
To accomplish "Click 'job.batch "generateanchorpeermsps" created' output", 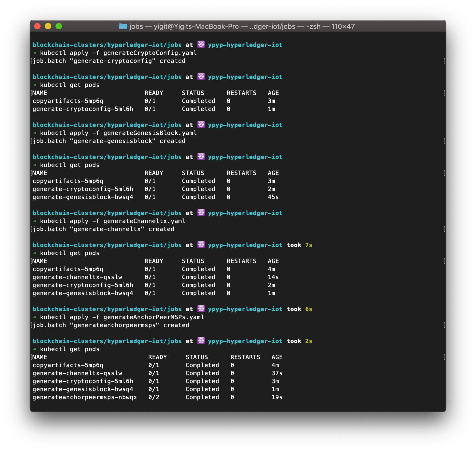I will [111, 325].
